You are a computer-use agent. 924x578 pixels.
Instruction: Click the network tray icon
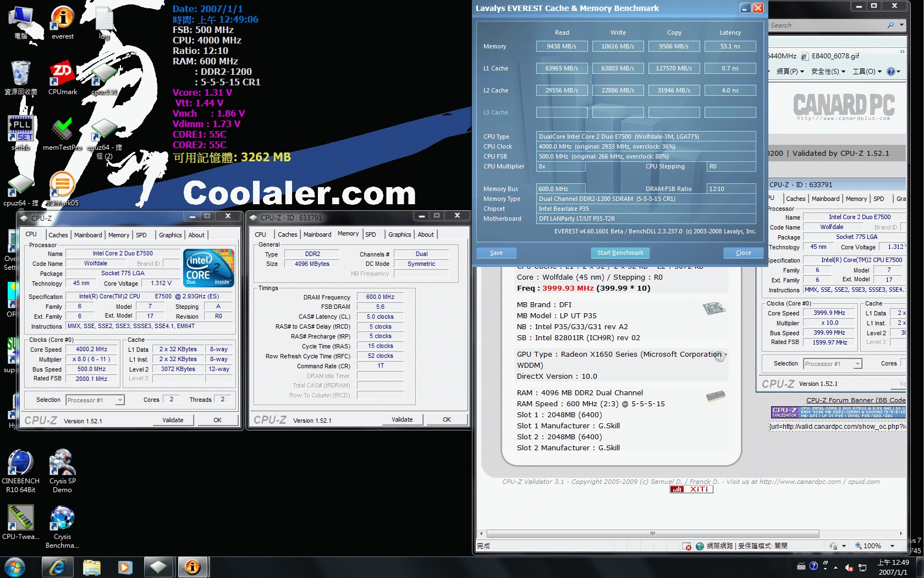[x=862, y=567]
